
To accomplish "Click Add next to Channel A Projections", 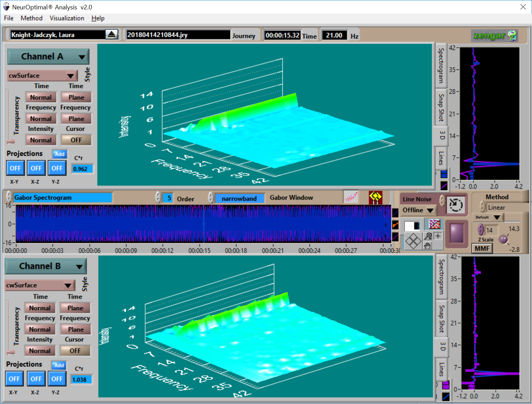I will pyautogui.click(x=60, y=154).
